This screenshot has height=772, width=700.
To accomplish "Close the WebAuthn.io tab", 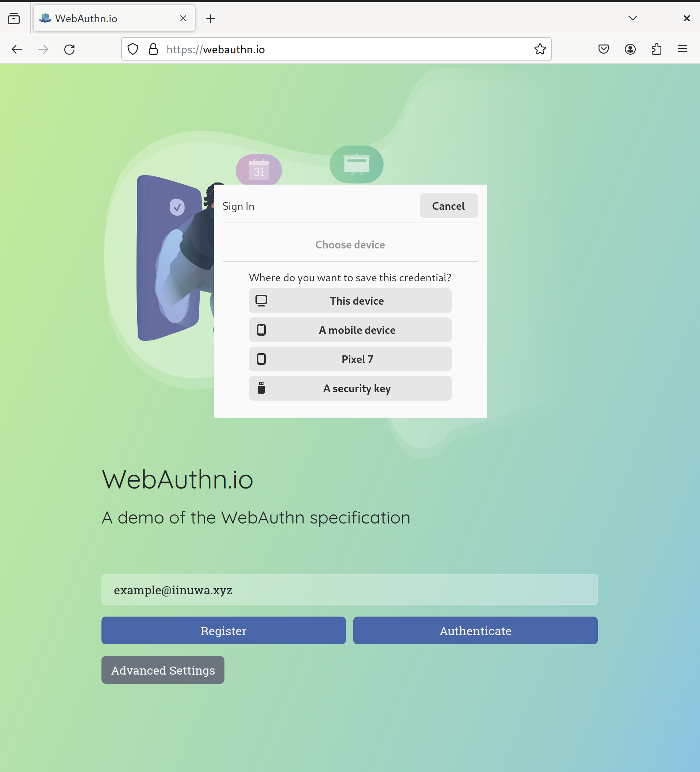I will (x=183, y=18).
